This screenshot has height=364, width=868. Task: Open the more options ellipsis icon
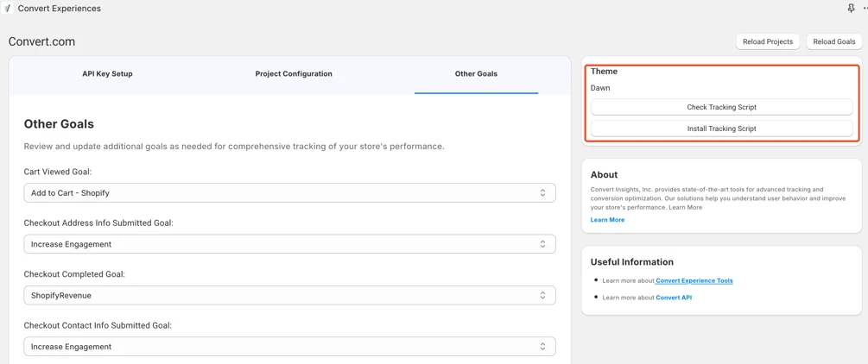865,9
